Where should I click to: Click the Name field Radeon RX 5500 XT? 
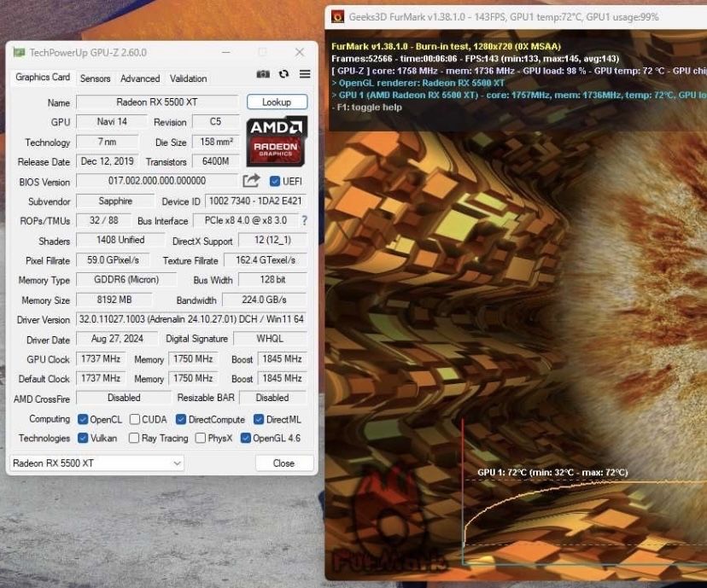click(x=157, y=102)
